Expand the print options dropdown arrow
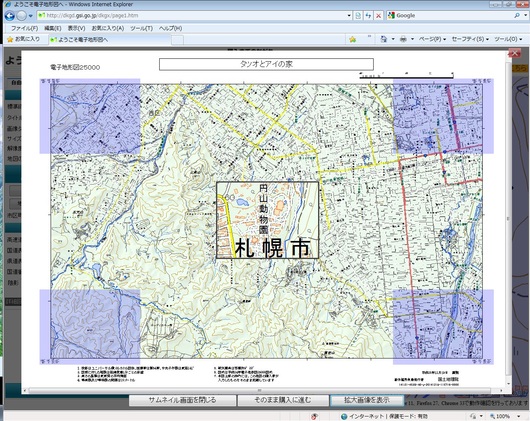This screenshot has width=530, height=421. [412, 39]
